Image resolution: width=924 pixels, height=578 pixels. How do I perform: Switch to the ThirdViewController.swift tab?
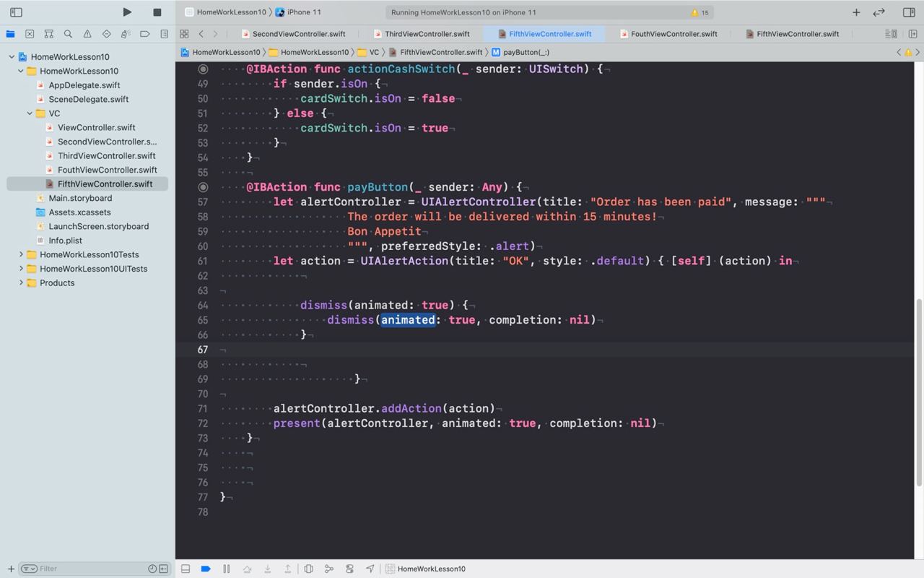422,34
